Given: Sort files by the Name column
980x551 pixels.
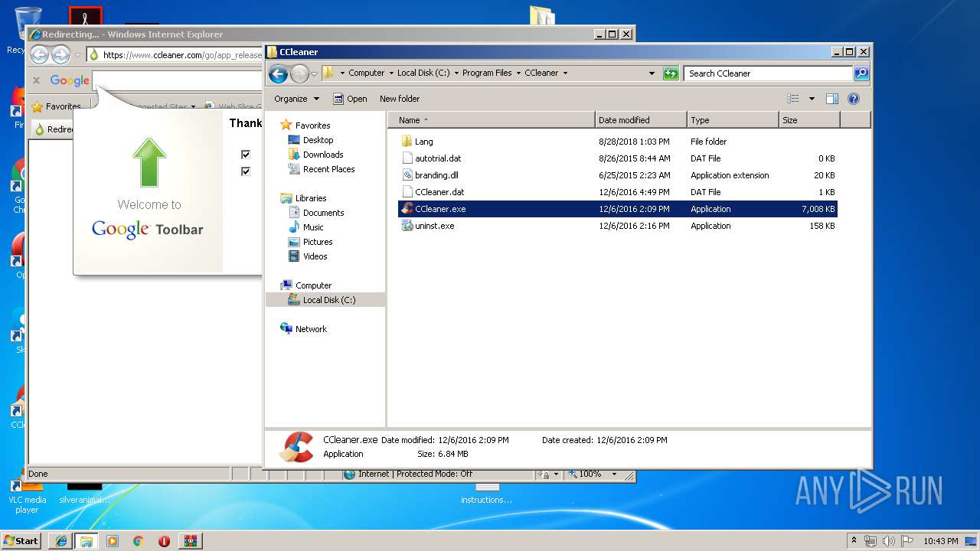Looking at the screenshot, I should [492, 120].
